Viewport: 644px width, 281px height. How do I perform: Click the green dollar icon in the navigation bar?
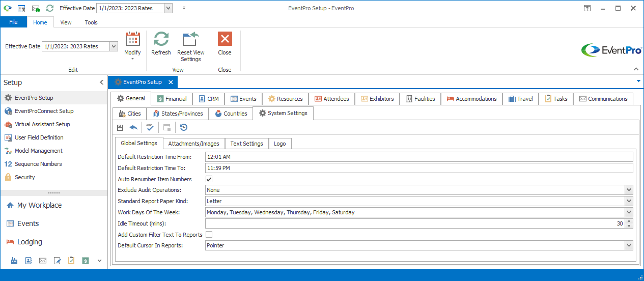click(86, 261)
